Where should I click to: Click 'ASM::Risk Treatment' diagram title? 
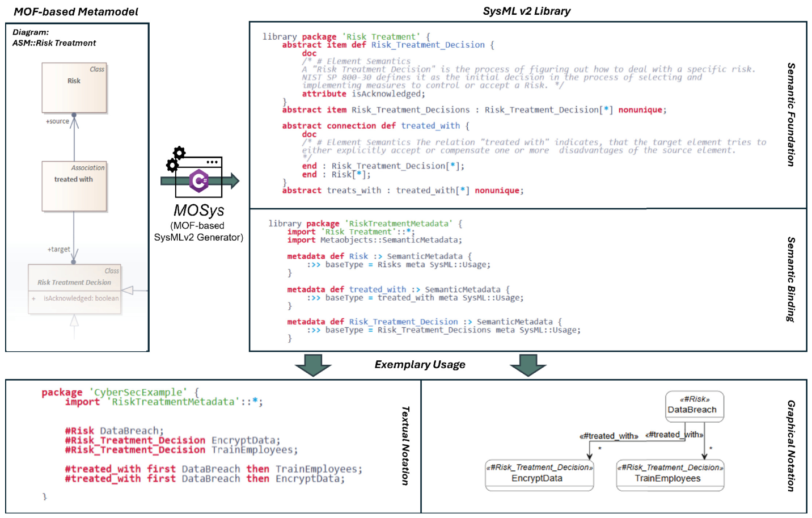click(54, 43)
